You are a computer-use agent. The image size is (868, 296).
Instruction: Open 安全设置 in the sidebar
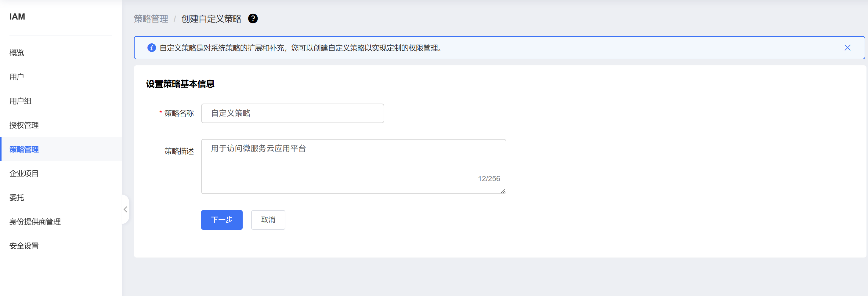[24, 246]
